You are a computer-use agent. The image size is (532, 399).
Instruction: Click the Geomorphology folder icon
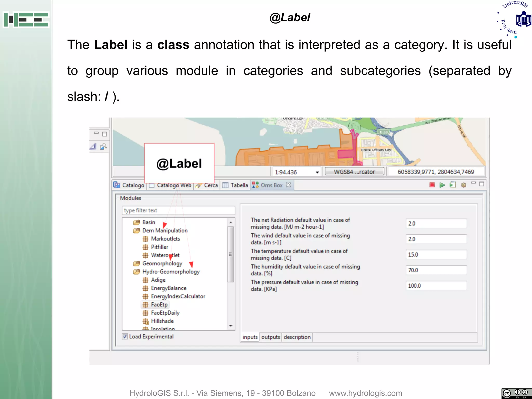pos(137,263)
